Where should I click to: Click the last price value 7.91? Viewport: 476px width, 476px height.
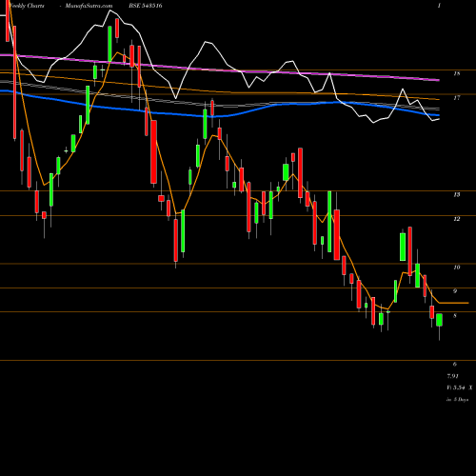[453, 376]
